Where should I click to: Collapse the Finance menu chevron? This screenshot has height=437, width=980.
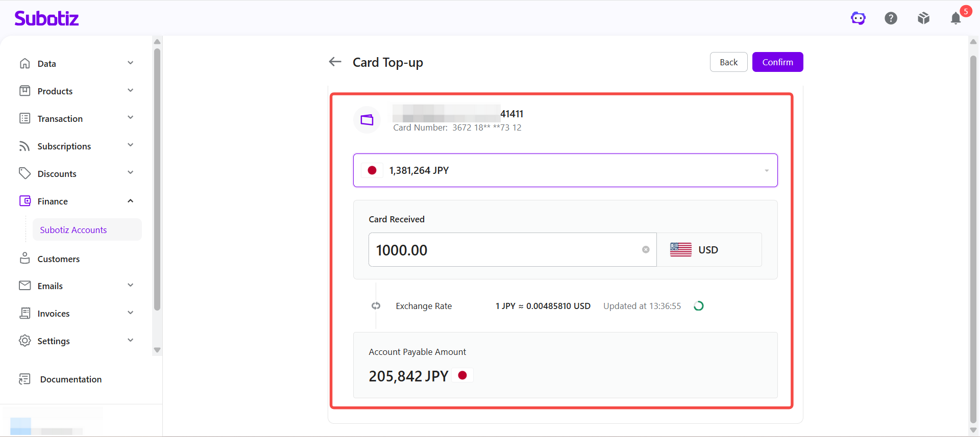(x=131, y=201)
